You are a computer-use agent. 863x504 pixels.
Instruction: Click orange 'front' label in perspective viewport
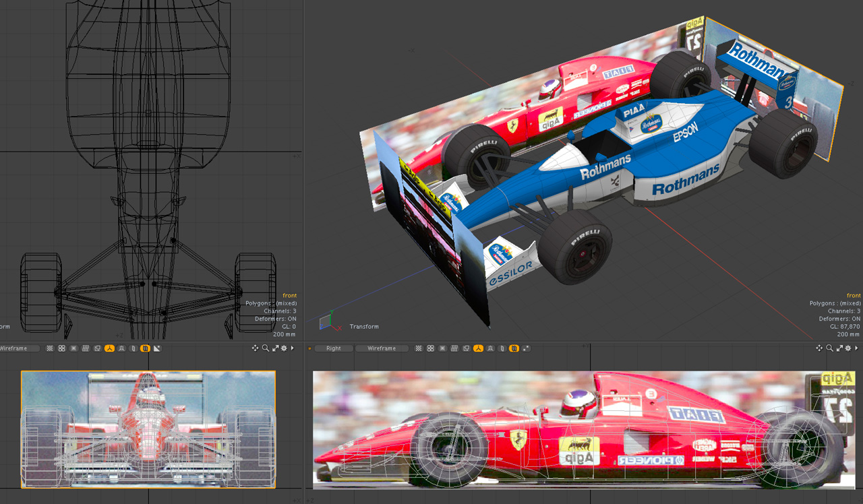854,296
